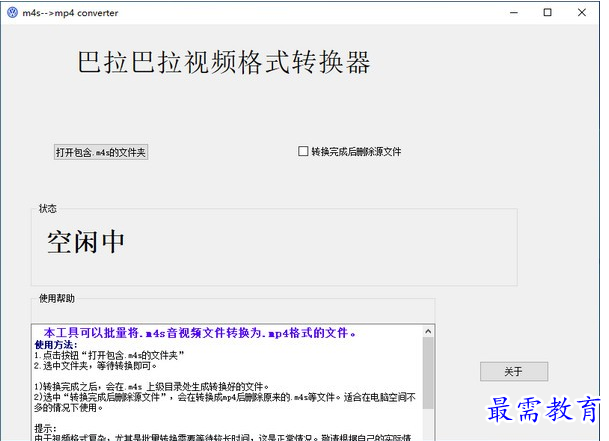Click help text scroll-up arrow
609x441 pixels.
(x=428, y=331)
